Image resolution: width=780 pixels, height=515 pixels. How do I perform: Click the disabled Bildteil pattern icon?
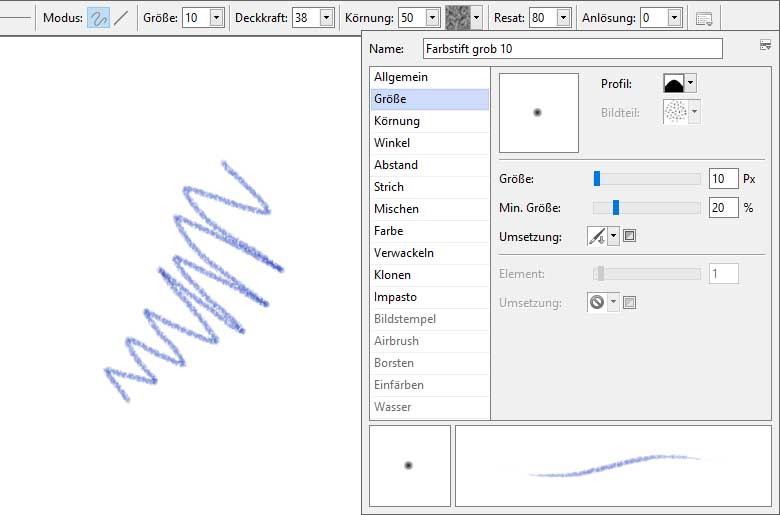tap(676, 112)
